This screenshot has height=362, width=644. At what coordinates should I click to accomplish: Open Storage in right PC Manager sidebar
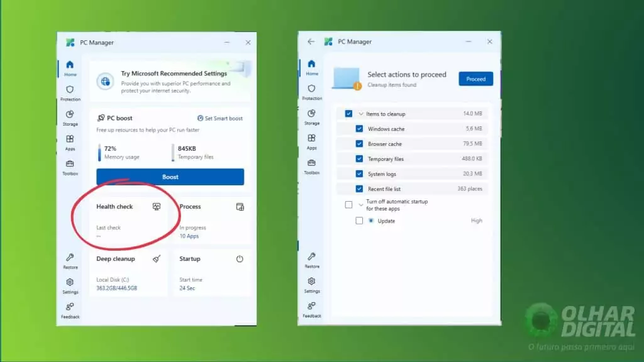[312, 117]
